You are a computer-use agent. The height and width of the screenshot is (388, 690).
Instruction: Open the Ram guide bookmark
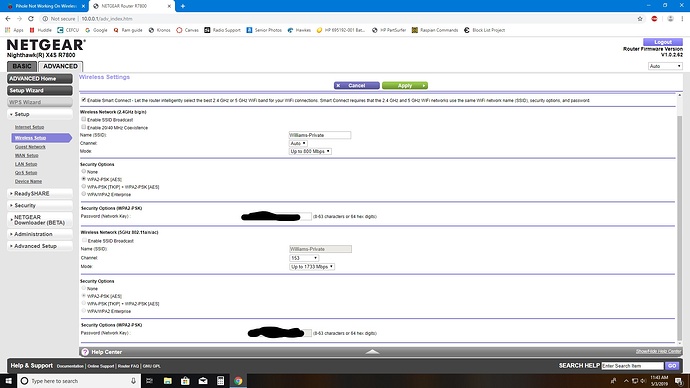tap(128, 30)
